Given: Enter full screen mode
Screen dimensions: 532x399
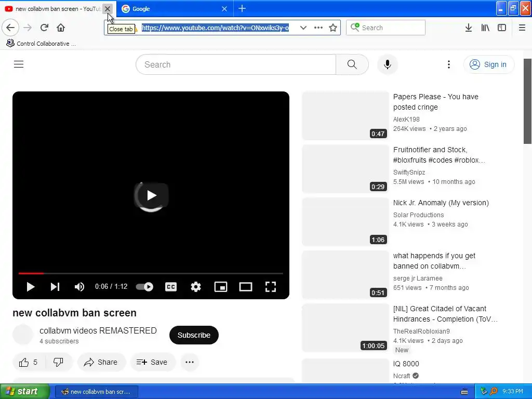Looking at the screenshot, I should pyautogui.click(x=270, y=287).
